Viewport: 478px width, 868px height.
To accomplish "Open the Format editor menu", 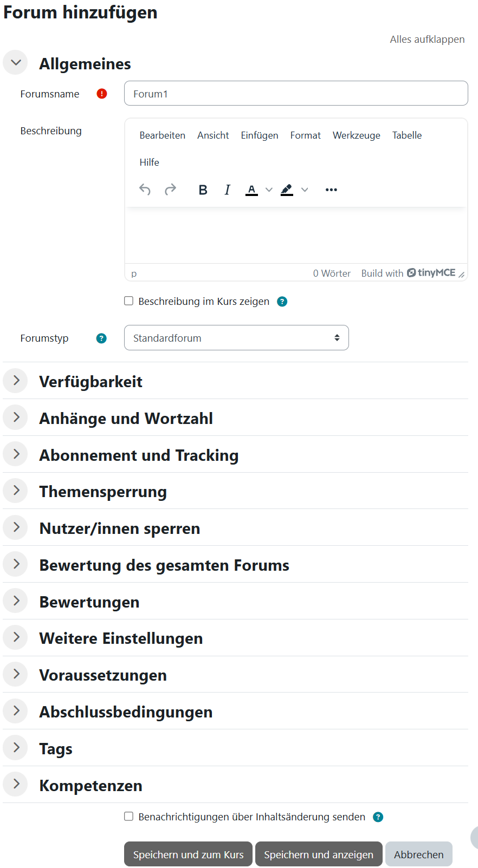I will pyautogui.click(x=306, y=135).
